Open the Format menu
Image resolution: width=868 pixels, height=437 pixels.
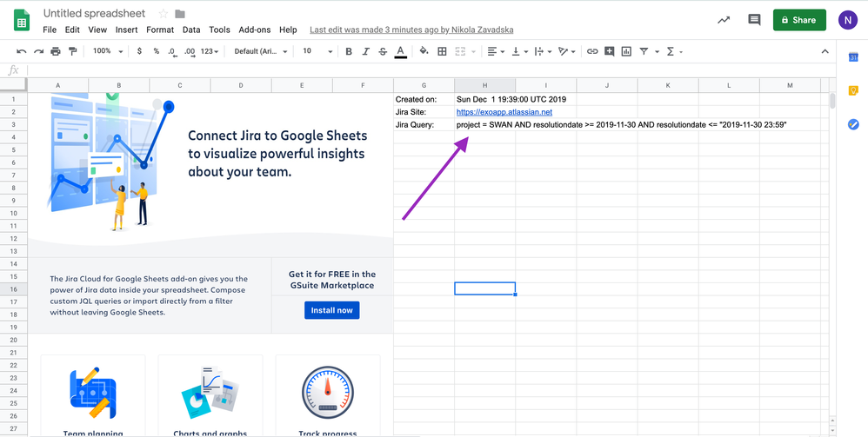(160, 30)
